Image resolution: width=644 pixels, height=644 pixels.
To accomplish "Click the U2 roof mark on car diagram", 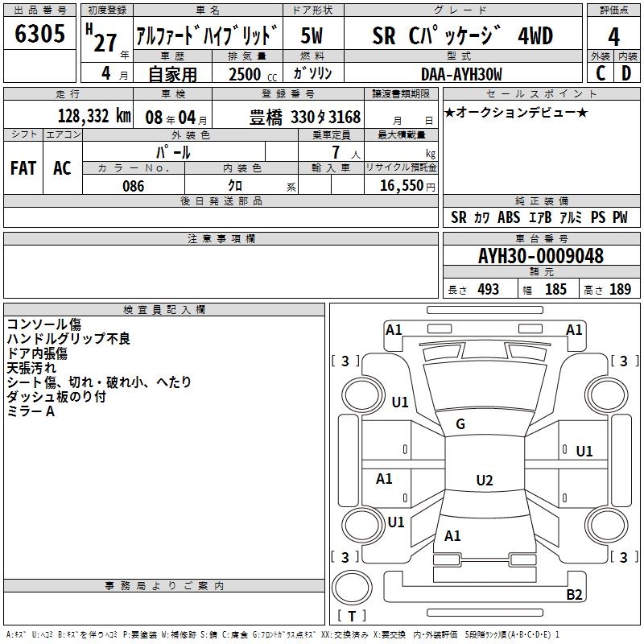I will coord(484,481).
